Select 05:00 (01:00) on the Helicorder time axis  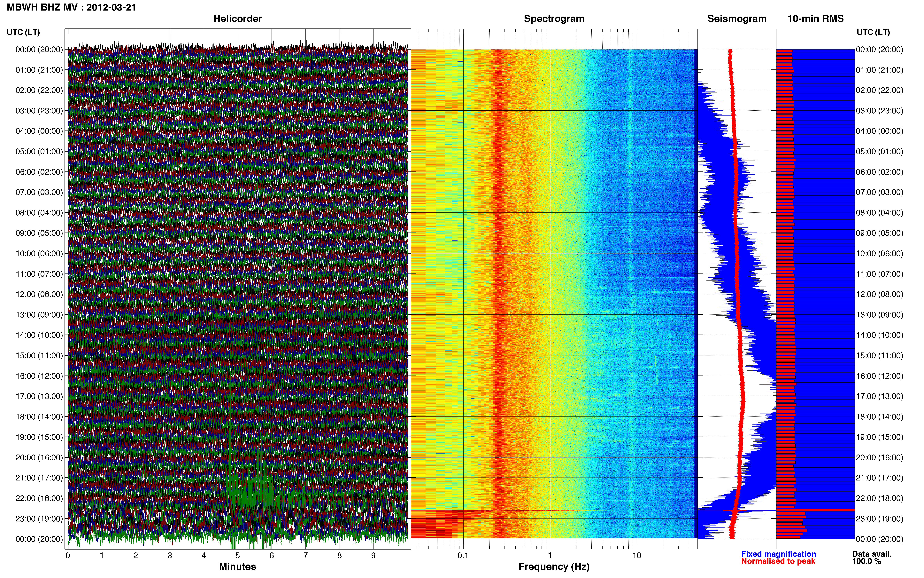(x=39, y=151)
